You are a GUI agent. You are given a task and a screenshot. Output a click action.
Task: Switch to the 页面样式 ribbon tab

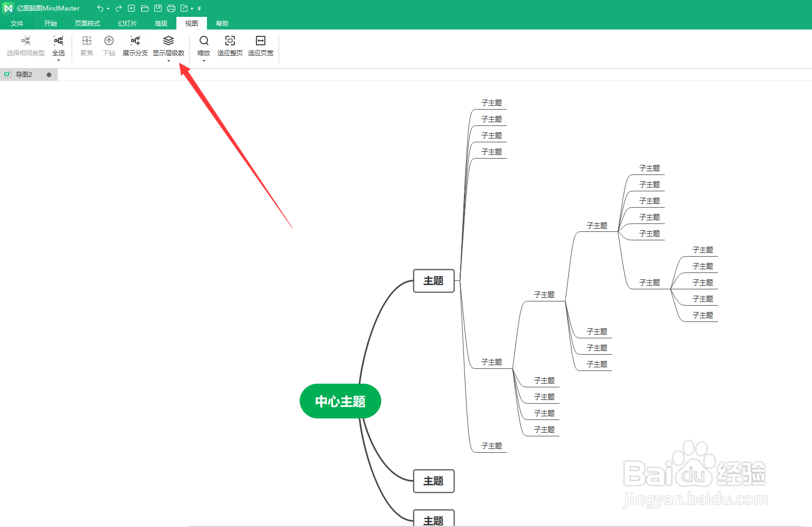coord(87,23)
